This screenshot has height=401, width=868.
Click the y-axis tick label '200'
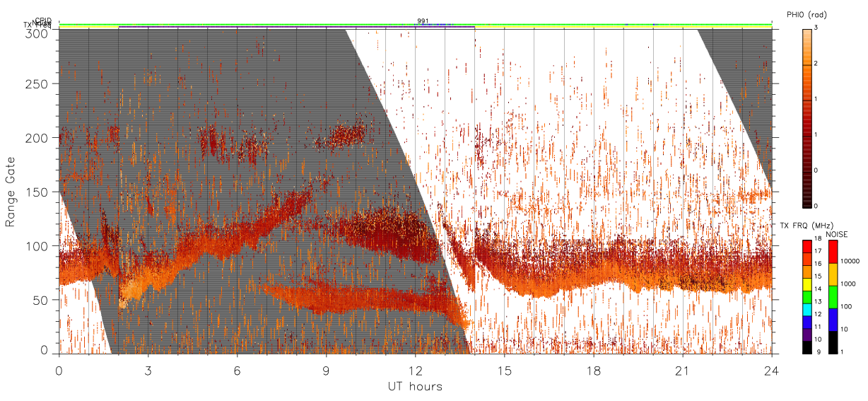37,138
